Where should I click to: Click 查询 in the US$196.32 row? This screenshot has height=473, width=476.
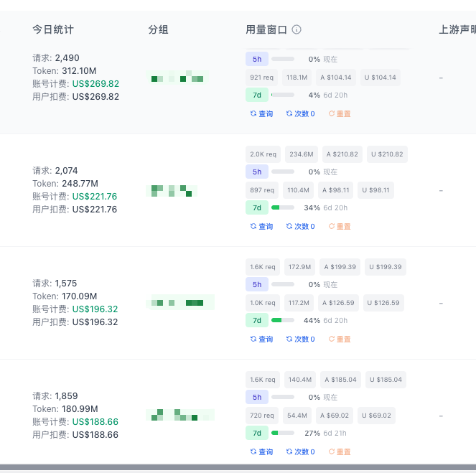261,339
